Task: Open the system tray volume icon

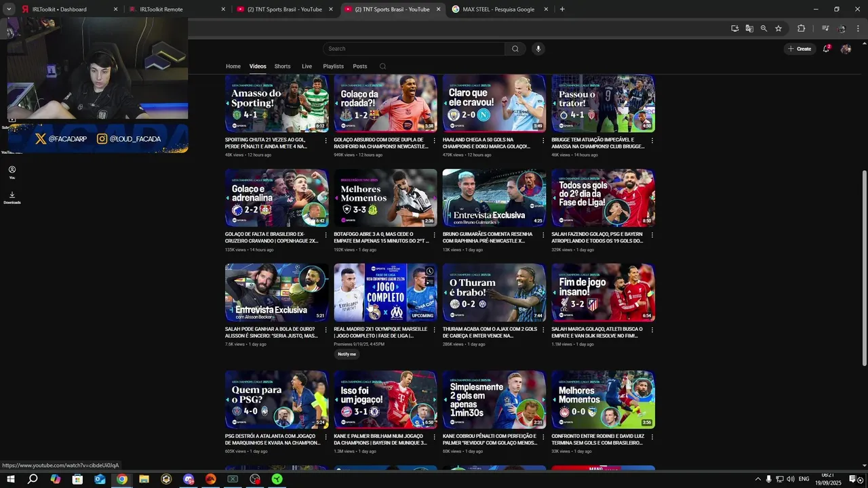Action: click(791, 479)
